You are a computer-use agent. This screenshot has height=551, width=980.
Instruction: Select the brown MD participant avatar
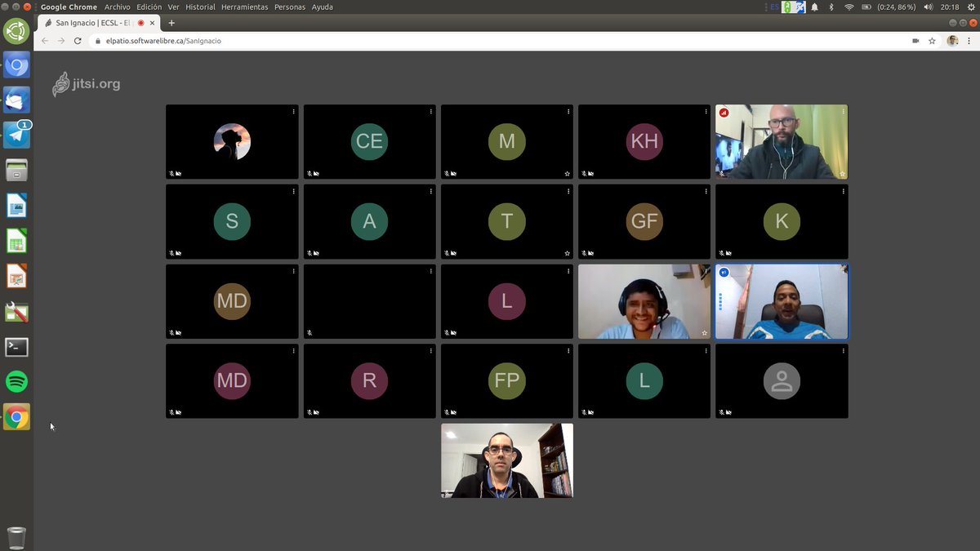[232, 301]
